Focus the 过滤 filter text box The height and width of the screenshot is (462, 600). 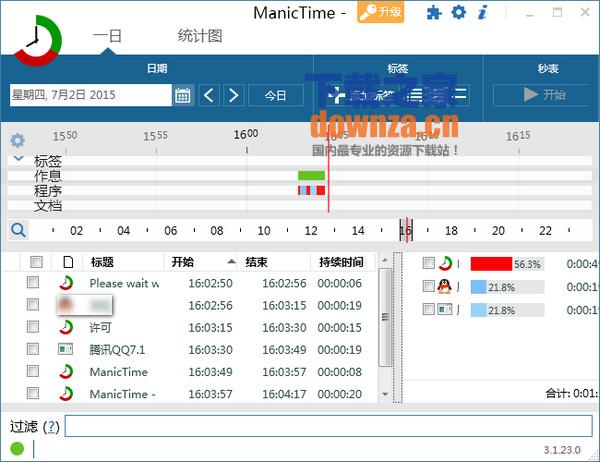(x=328, y=426)
